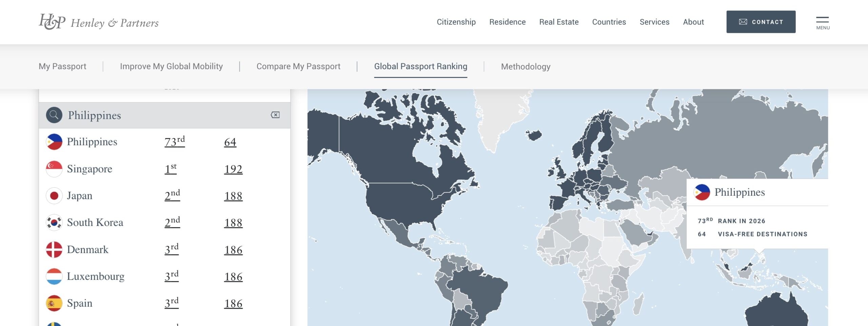Clear the Philippines search text
Viewport: 868px width, 326px height.
[x=275, y=115]
